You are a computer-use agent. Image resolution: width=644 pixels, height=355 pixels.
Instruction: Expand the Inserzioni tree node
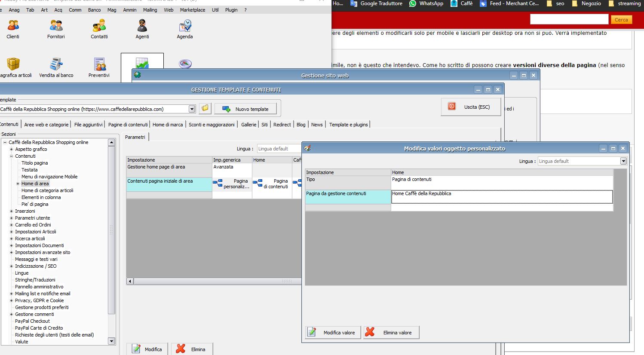pos(12,211)
